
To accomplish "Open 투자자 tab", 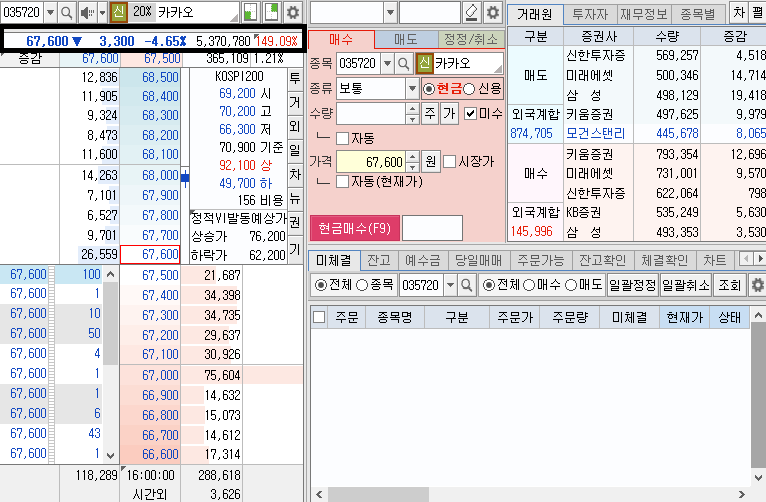I will pyautogui.click(x=590, y=15).
